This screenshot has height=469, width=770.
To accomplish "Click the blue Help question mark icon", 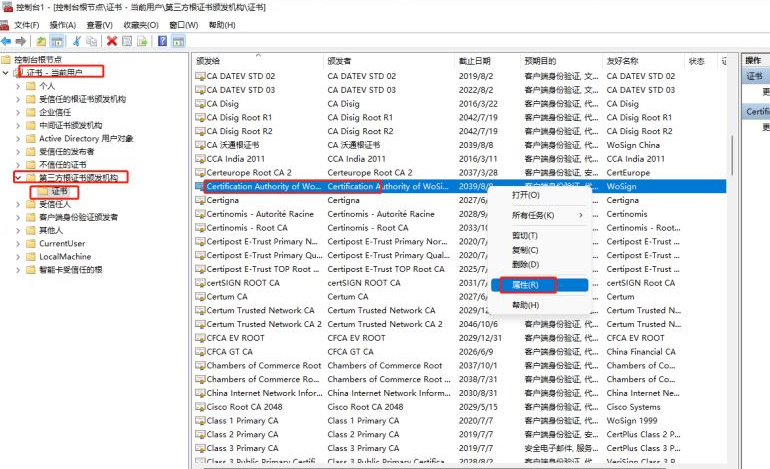I will 162,41.
